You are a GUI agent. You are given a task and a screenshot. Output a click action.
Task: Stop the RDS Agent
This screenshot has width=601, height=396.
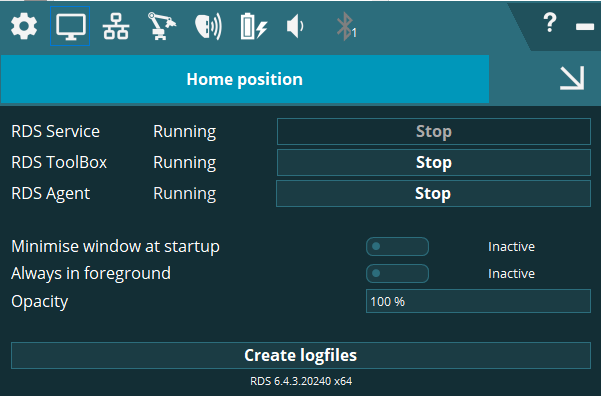pyautogui.click(x=434, y=194)
